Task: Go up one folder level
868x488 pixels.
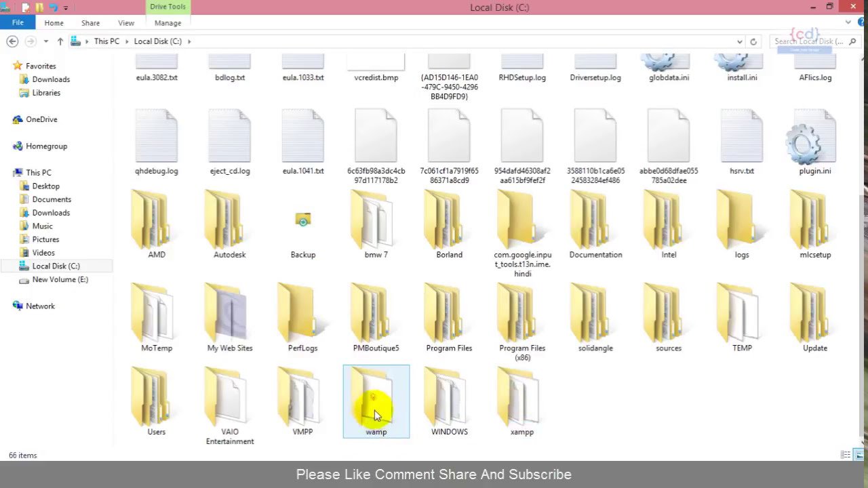Action: tap(60, 41)
